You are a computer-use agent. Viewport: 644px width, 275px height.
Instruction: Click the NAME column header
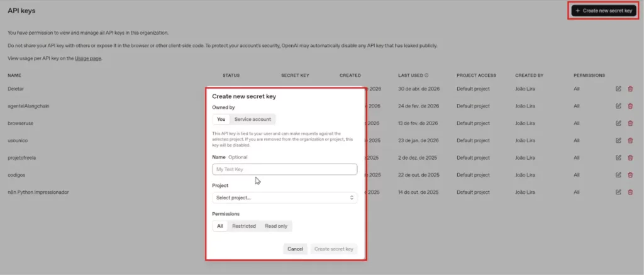click(14, 76)
